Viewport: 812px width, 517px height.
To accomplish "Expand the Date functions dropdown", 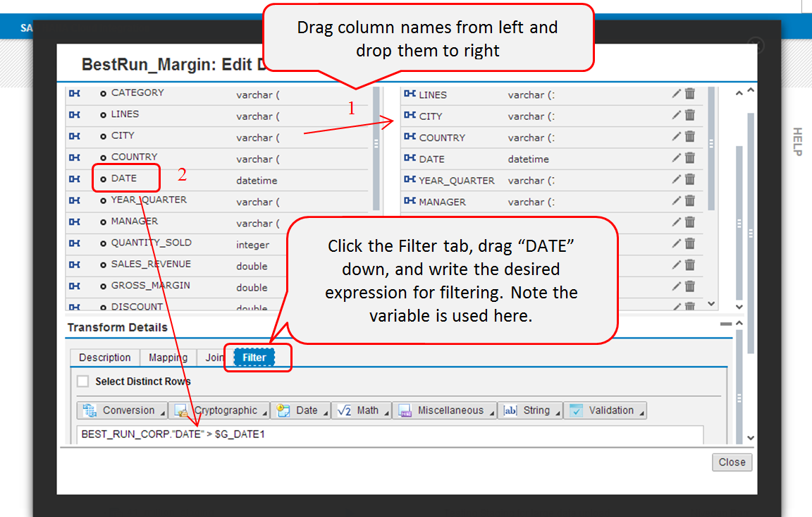I will (x=303, y=410).
